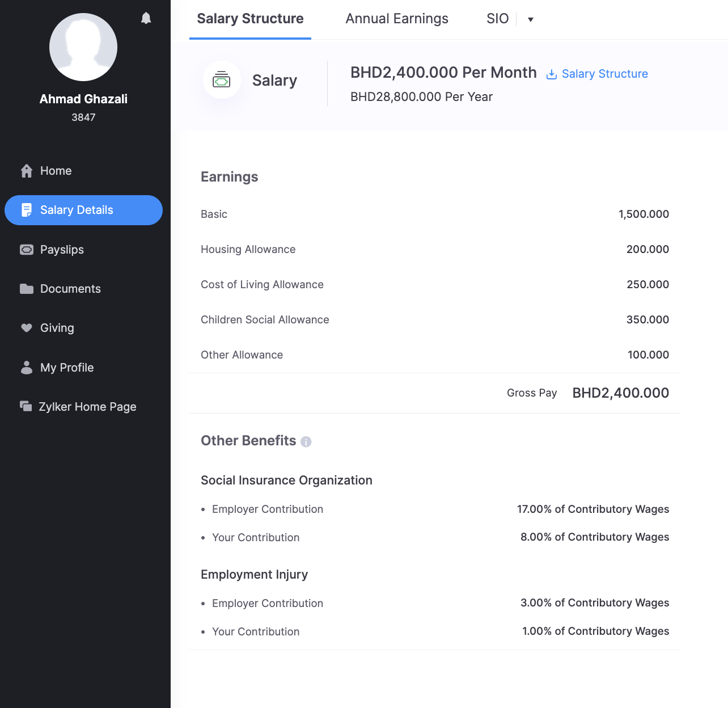Open the SIO tab
The height and width of the screenshot is (708, 728).
[x=497, y=19]
